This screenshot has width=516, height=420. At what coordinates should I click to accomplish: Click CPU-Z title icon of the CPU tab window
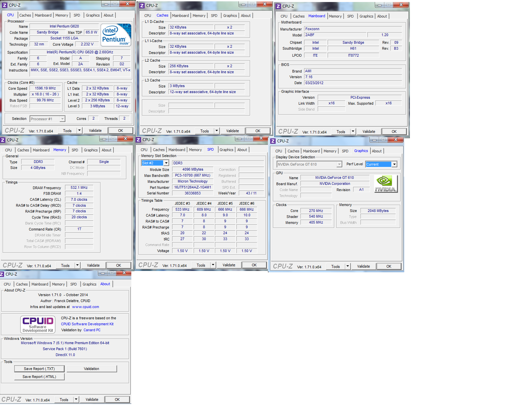coord(5,5)
